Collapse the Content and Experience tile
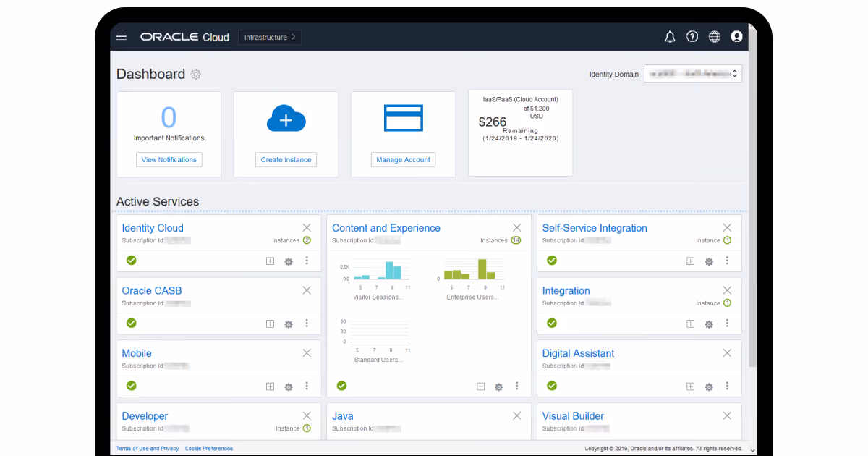 coord(480,387)
